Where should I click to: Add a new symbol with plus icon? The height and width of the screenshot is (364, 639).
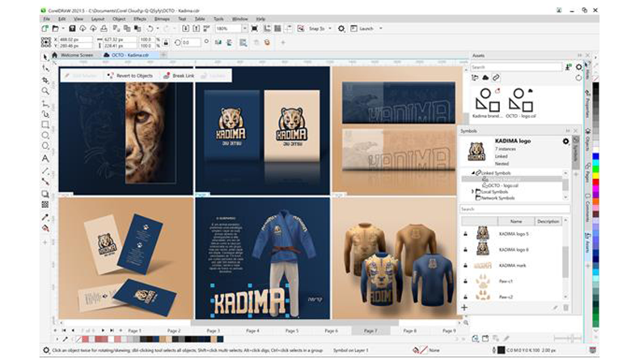(464, 307)
